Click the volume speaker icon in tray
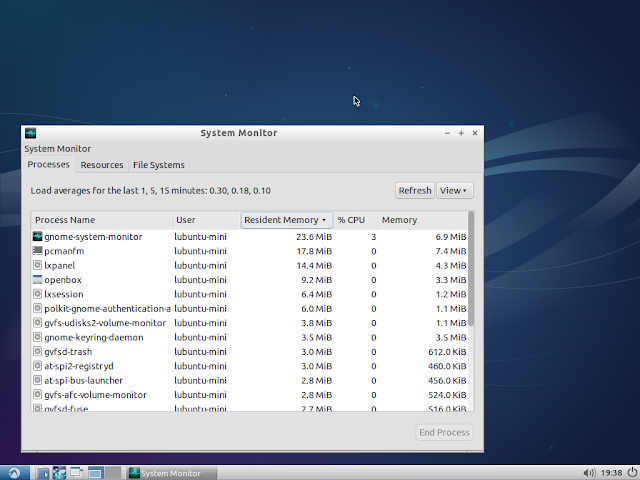 point(589,473)
